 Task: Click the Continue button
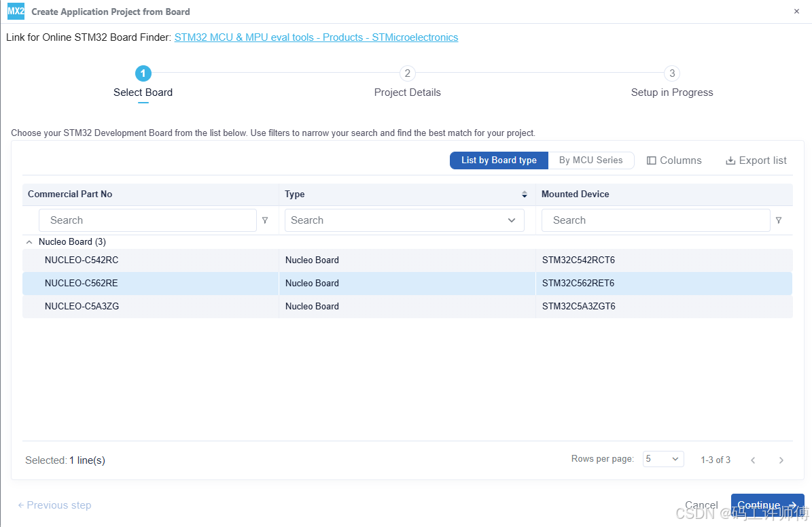point(767,505)
